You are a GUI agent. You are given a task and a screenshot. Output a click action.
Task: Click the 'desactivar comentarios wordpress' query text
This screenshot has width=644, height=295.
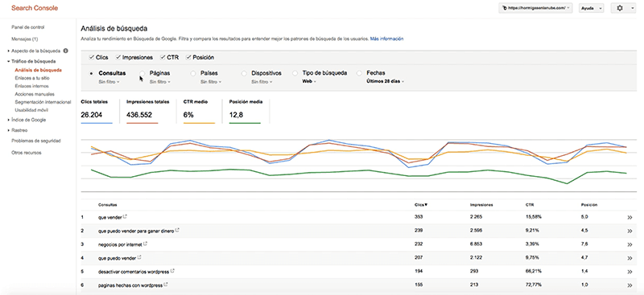(x=134, y=272)
